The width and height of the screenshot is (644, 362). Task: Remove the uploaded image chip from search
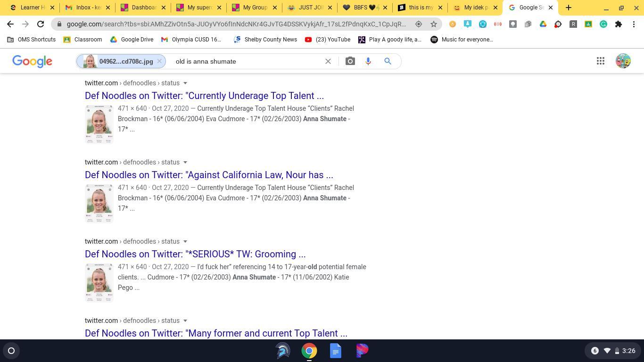coord(159,61)
